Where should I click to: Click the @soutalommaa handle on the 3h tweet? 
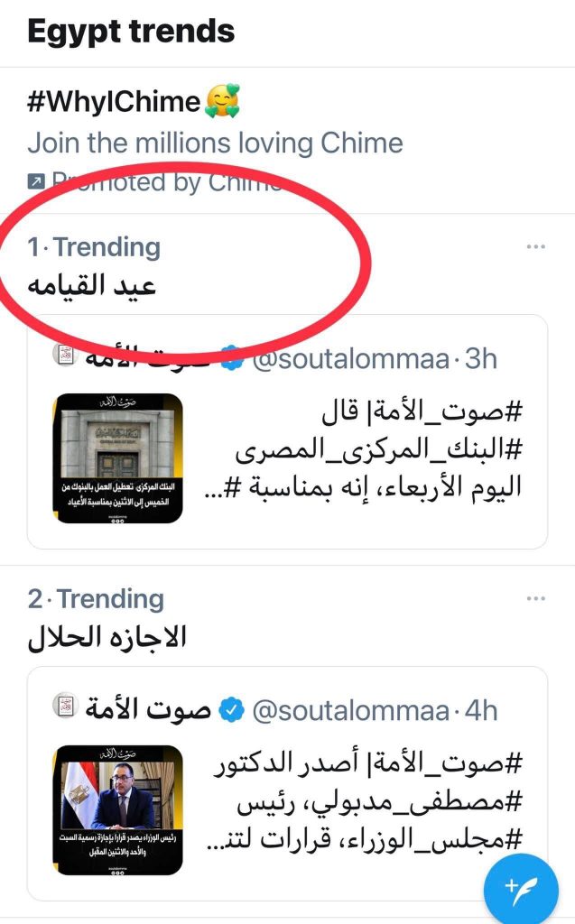[x=351, y=359]
